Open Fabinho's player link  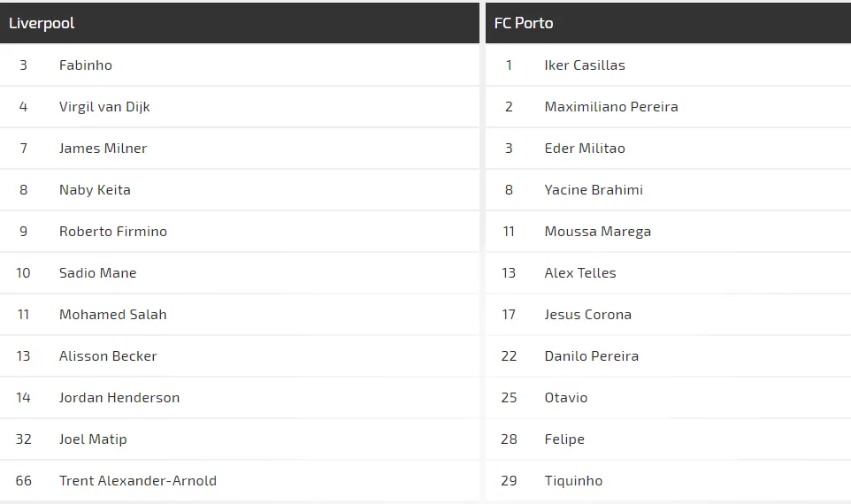click(86, 65)
